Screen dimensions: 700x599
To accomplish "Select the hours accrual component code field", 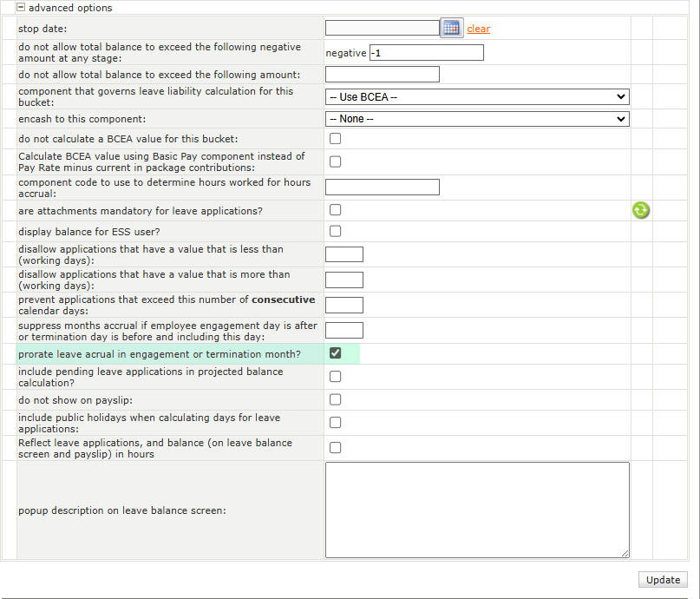I will pyautogui.click(x=382, y=188).
